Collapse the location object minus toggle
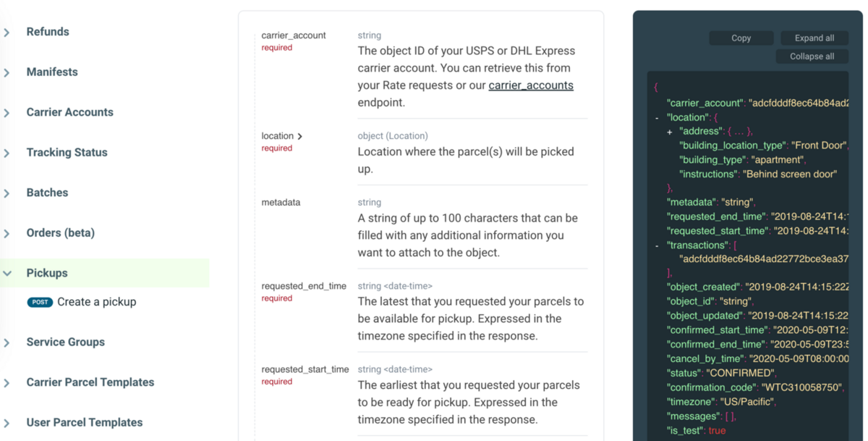The height and width of the screenshot is (441, 868). click(657, 117)
